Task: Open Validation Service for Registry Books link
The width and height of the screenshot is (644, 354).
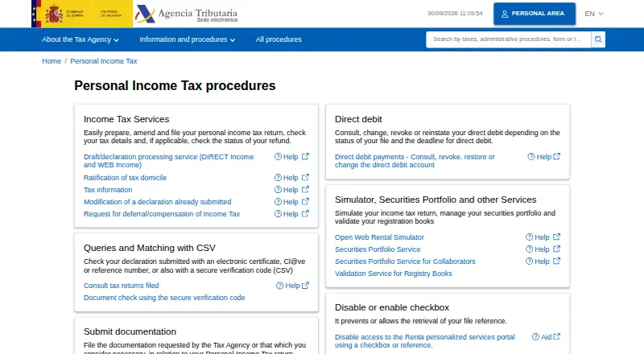Action: coord(394,274)
